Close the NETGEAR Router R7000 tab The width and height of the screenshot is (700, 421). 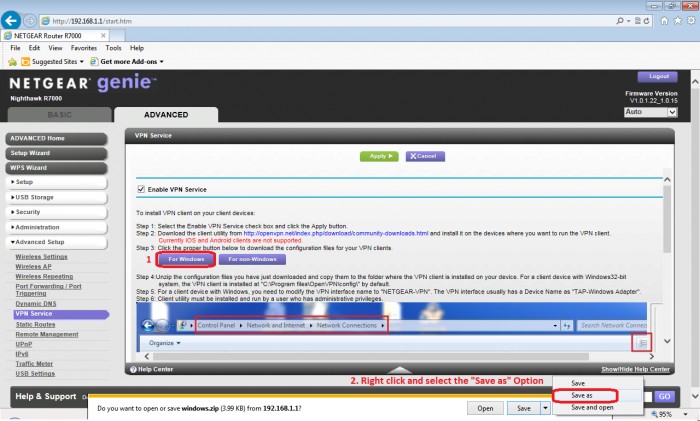pos(103,35)
